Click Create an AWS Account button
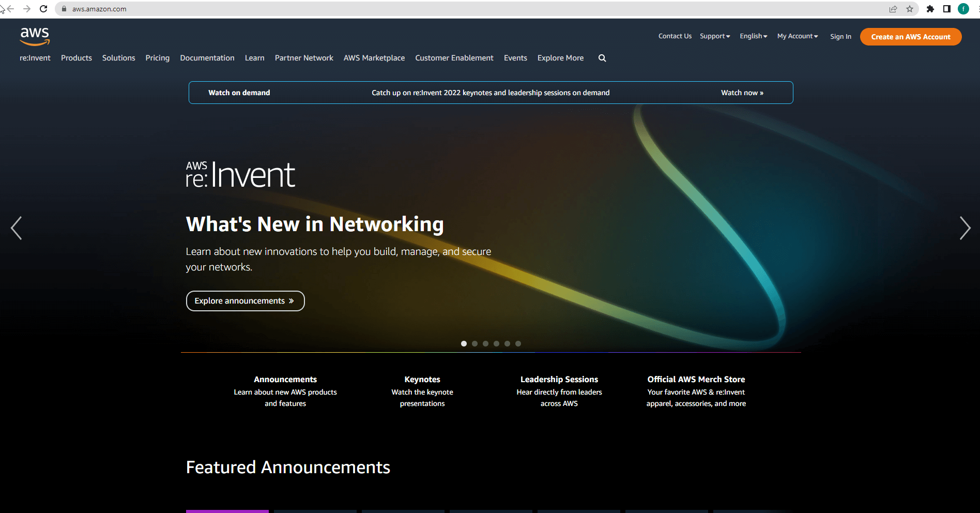 pos(911,37)
